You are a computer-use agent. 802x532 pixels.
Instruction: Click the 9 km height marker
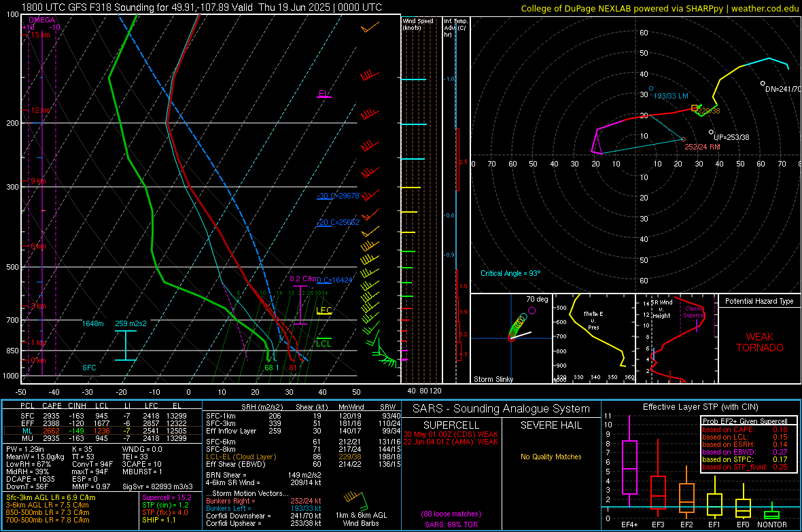click(38, 181)
